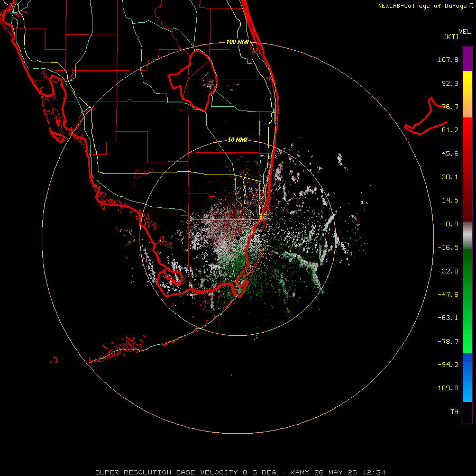This screenshot has height=476, width=476.
Task: Select the -109.8 legend value
Action: [x=446, y=388]
